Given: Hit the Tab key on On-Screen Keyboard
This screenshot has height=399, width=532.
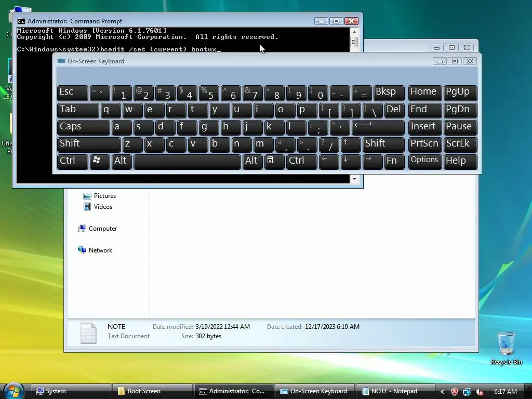Looking at the screenshot, I should pos(78,110).
